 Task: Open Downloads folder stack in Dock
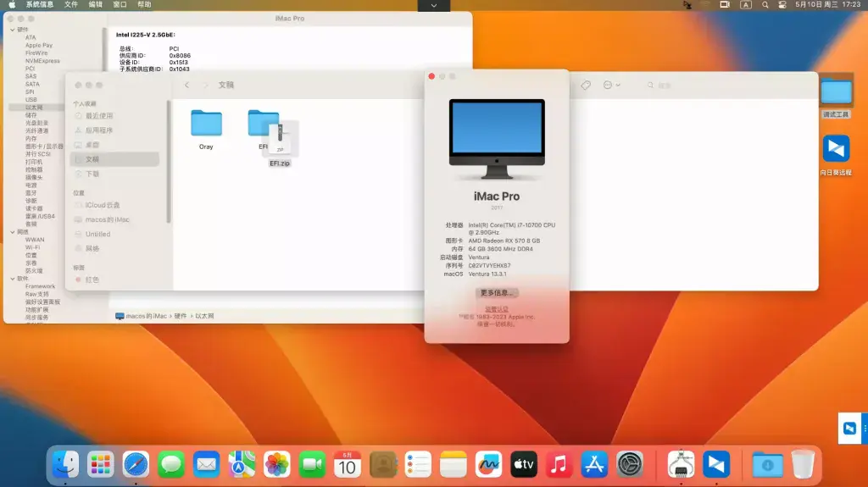pos(767,464)
